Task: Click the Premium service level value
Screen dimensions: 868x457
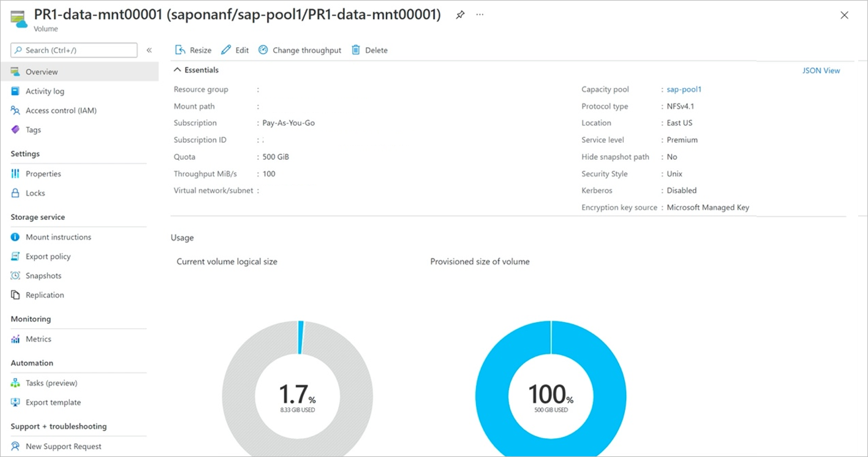Action: [x=682, y=140]
